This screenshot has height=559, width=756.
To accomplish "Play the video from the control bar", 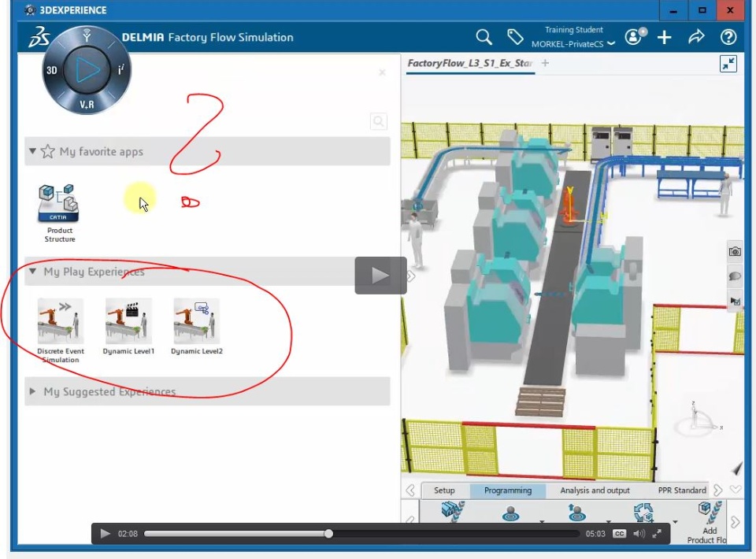I will pyautogui.click(x=105, y=534).
